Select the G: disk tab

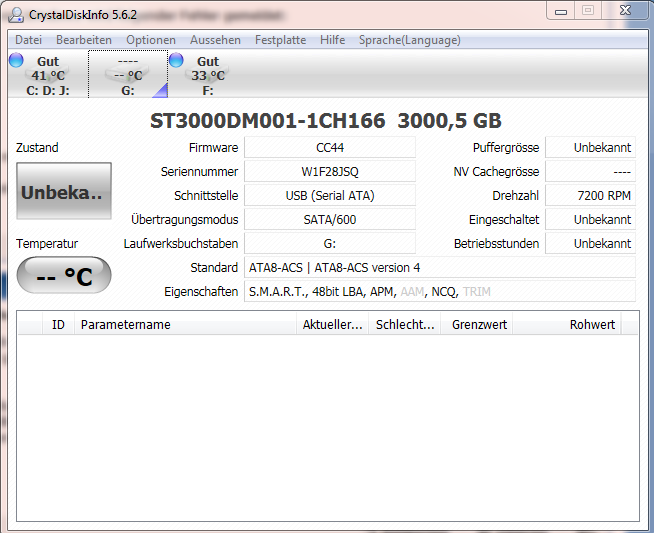[128, 75]
